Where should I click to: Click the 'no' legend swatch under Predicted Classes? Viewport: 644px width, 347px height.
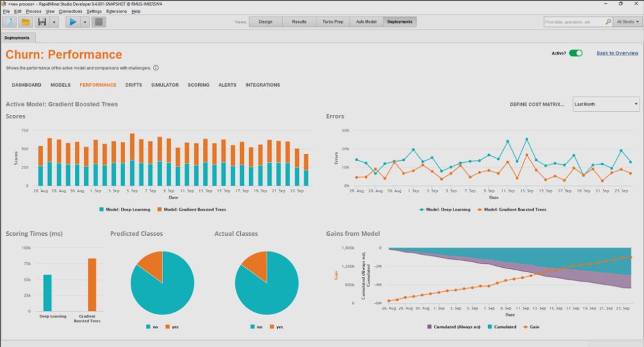148,327
